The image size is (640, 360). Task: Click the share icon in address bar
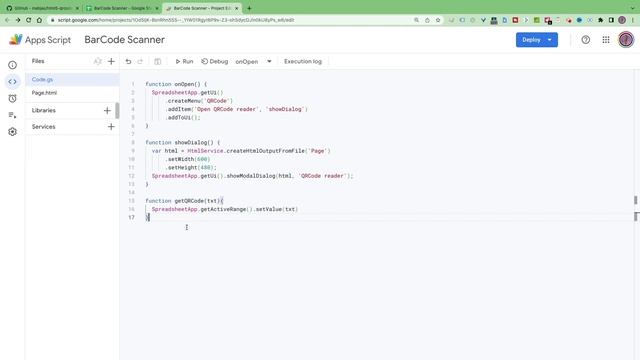click(x=427, y=20)
